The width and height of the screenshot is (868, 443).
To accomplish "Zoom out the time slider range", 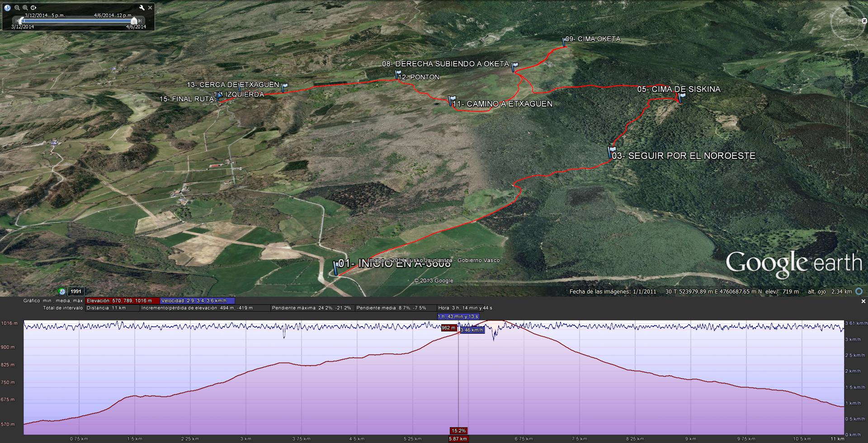I will click(17, 8).
